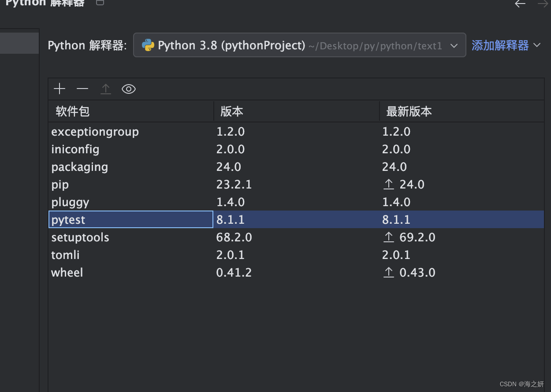This screenshot has height=392, width=551.
Task: Toggle the eye icon to show early releases
Action: tap(128, 89)
